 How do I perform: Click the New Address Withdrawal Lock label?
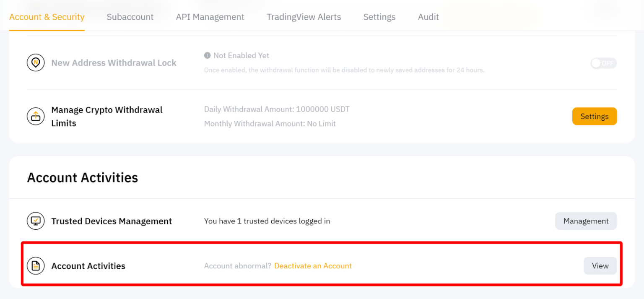pos(114,62)
